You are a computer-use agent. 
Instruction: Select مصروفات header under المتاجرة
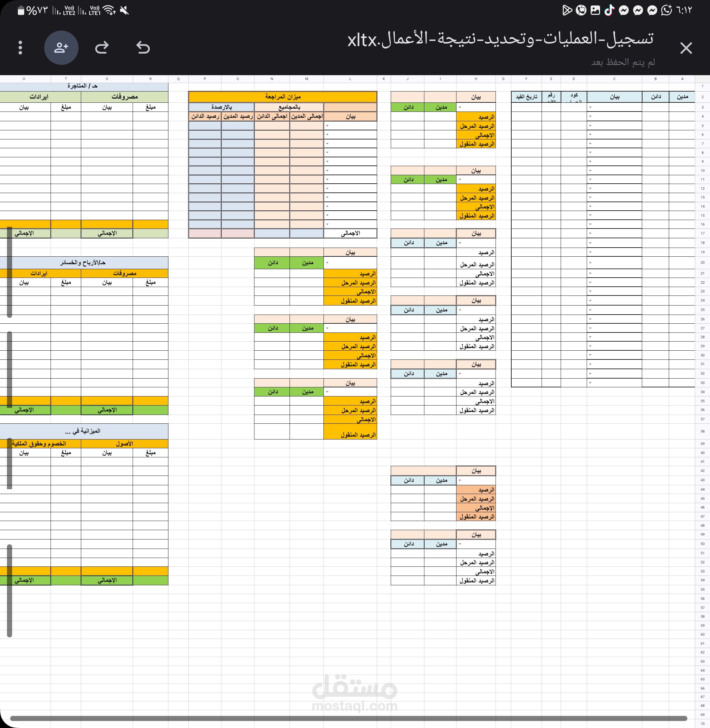pos(124,97)
